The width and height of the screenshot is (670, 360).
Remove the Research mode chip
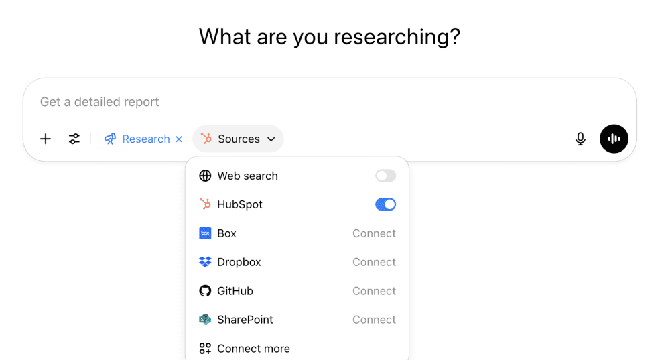179,139
